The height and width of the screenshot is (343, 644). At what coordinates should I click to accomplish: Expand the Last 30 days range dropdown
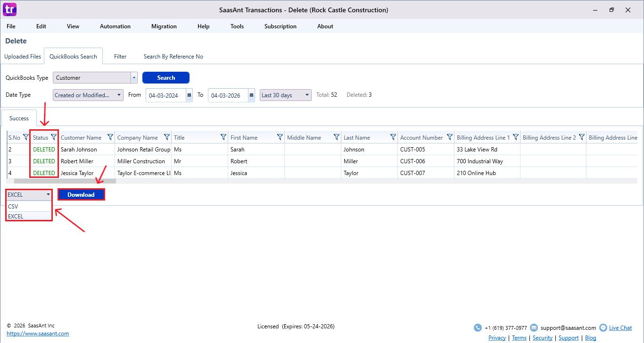click(x=307, y=95)
